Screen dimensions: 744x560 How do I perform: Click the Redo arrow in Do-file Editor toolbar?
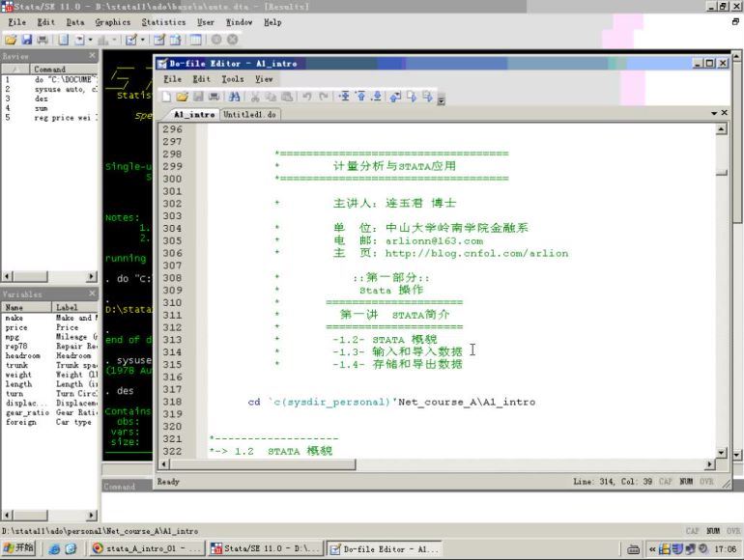(323, 97)
